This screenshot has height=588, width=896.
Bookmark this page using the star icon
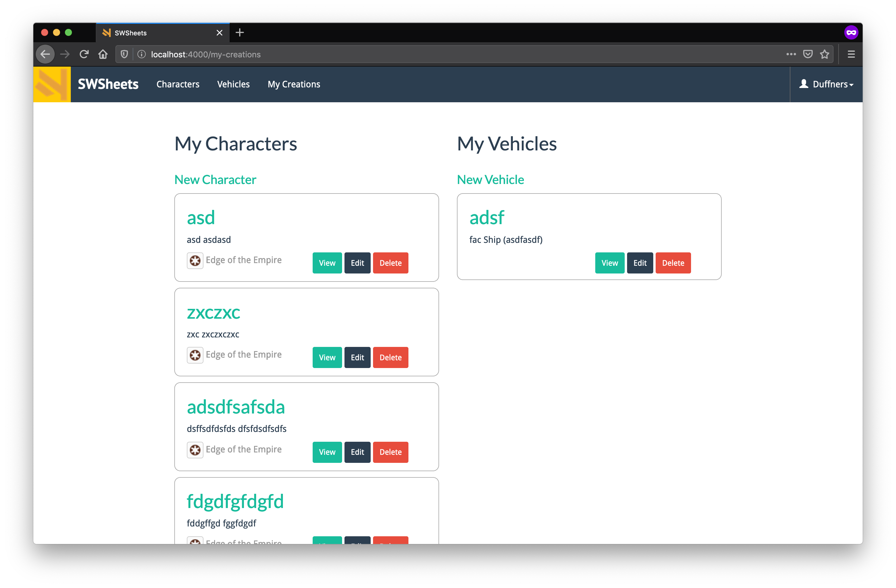(x=825, y=54)
